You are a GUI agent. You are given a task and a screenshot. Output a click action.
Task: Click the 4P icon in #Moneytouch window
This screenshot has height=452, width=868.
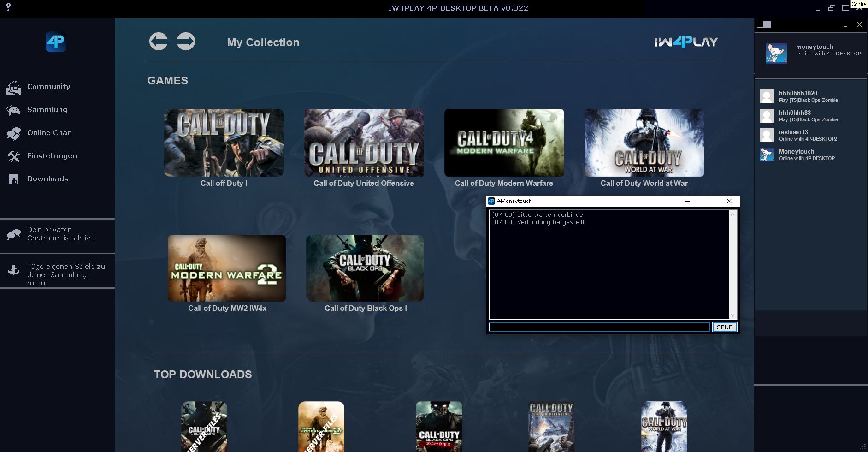click(491, 201)
